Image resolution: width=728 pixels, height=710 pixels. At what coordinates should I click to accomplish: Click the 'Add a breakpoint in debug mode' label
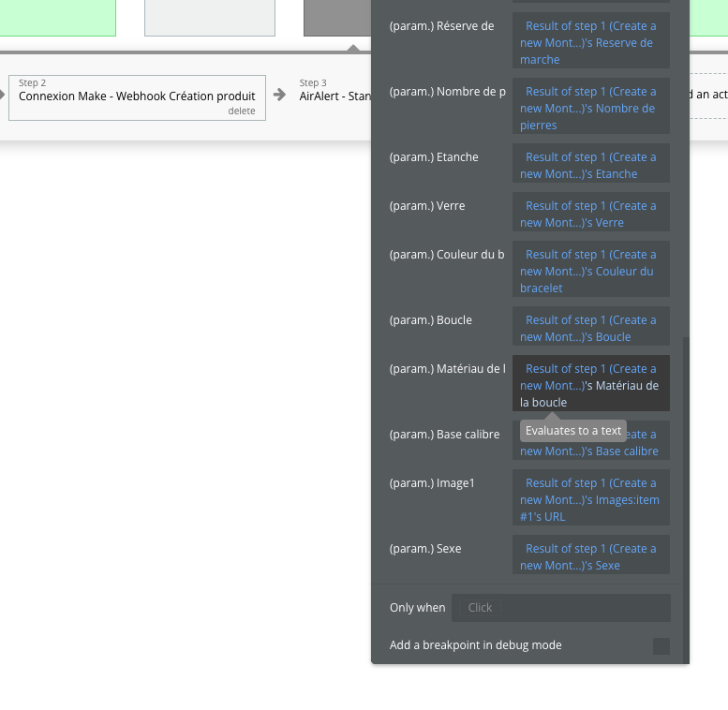pyautogui.click(x=475, y=645)
